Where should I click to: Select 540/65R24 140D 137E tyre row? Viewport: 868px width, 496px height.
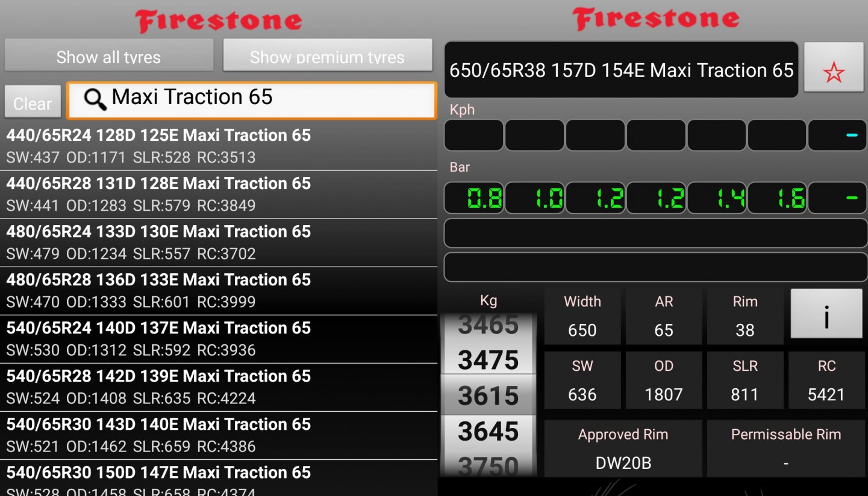click(219, 339)
